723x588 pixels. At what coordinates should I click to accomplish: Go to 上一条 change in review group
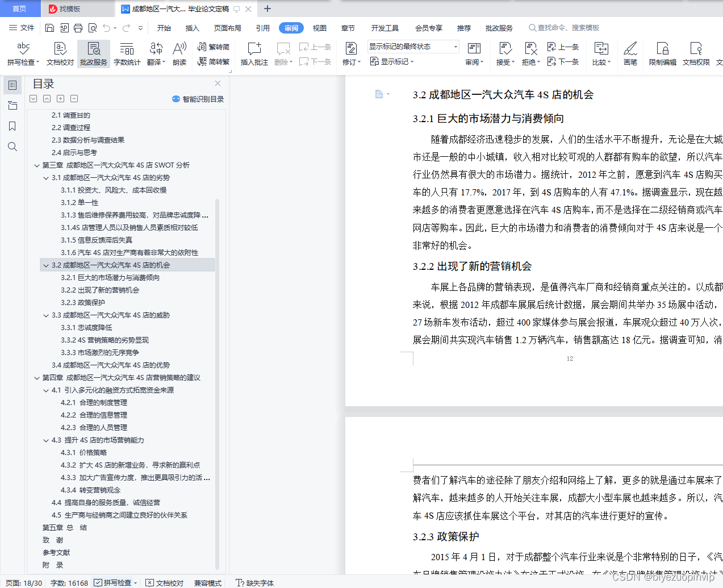coord(563,47)
